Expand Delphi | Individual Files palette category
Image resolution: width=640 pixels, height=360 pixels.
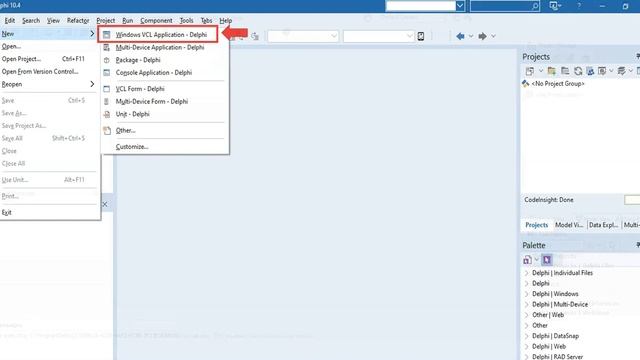[527, 273]
